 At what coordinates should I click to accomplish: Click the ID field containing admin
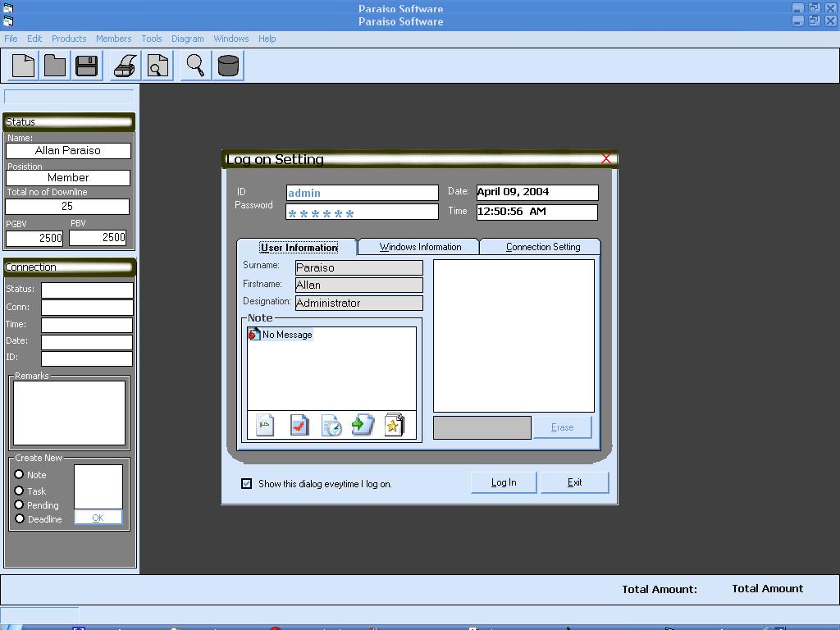coord(362,193)
